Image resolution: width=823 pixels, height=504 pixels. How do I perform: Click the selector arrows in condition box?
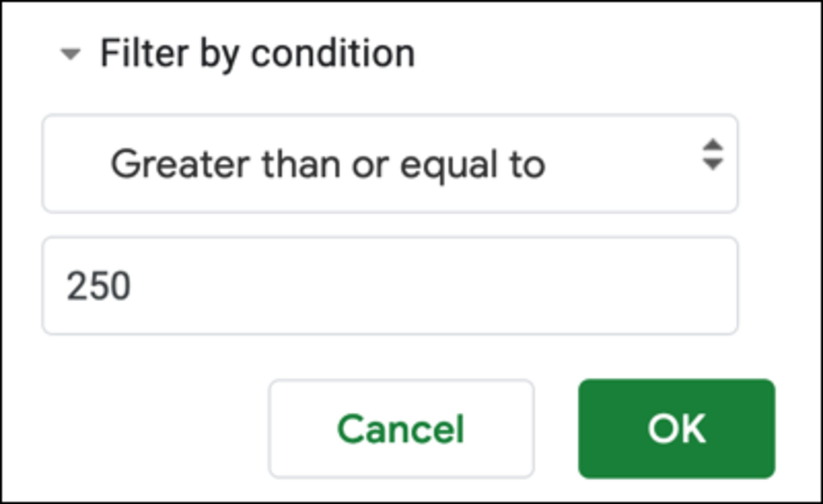pyautogui.click(x=712, y=155)
